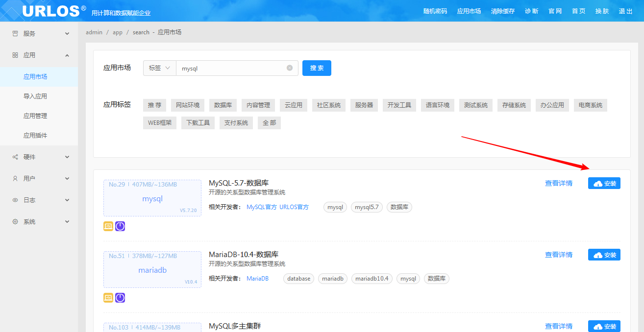Clear the mysql search box with the X icon

(290, 68)
